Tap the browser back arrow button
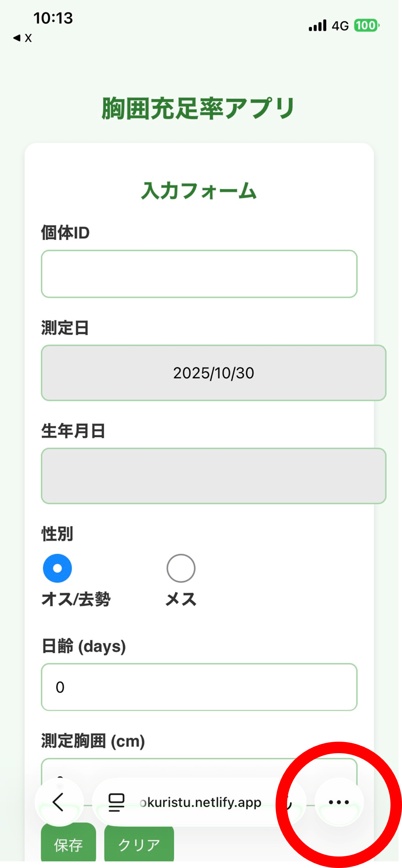The image size is (402, 868). (x=59, y=802)
